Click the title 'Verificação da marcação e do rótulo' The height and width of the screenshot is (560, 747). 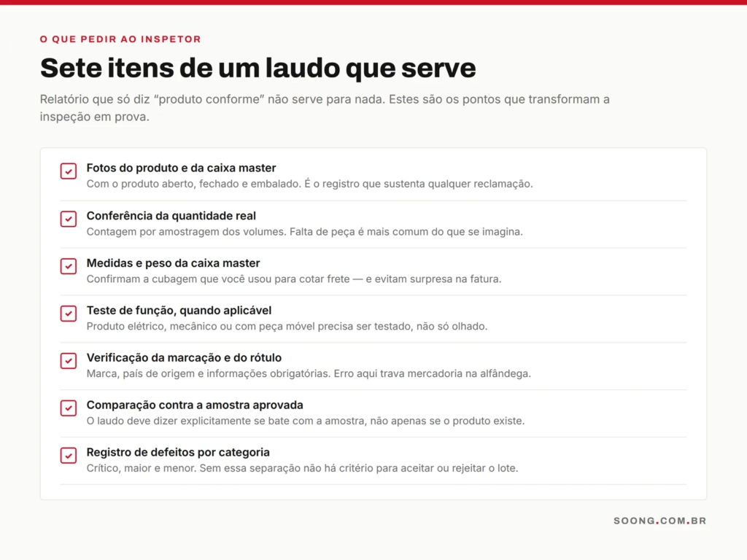[184, 357]
